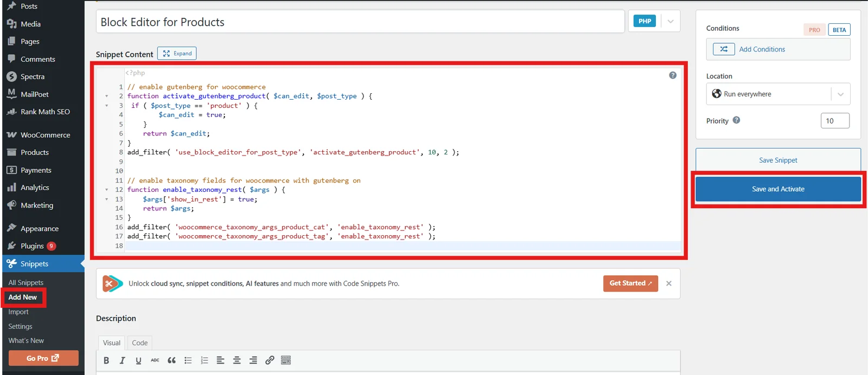
Task: Click the Posts pin icon in sidebar
Action: click(x=11, y=6)
